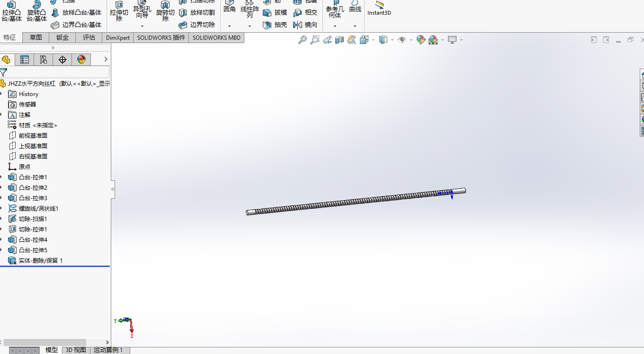The image size is (644, 354).
Task: Switch to the SOLIDWORKS 插件 tab
Action: click(161, 37)
